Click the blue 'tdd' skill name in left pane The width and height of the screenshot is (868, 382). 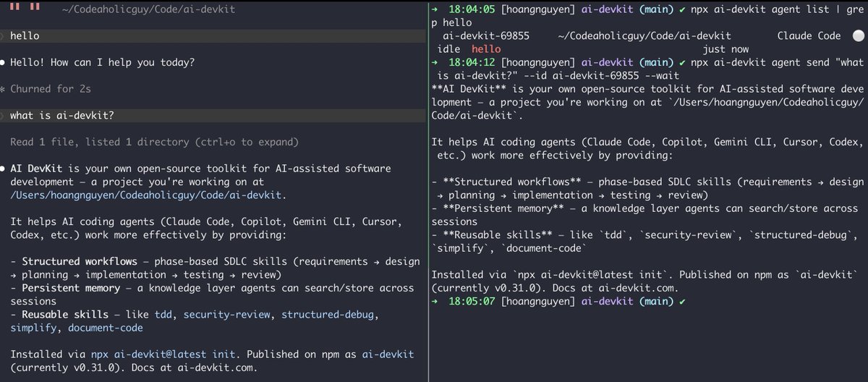coord(163,315)
